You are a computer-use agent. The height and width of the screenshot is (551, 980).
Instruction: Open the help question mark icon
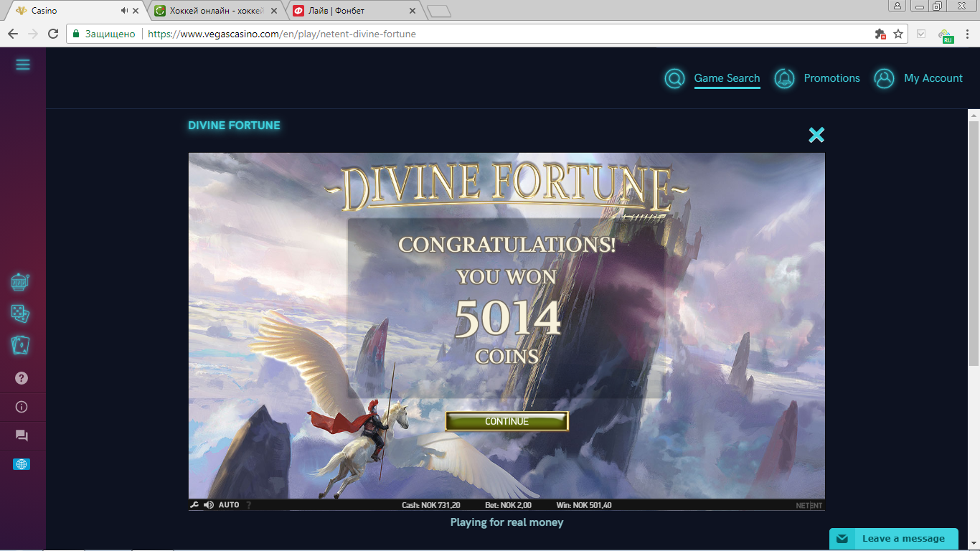pos(22,378)
